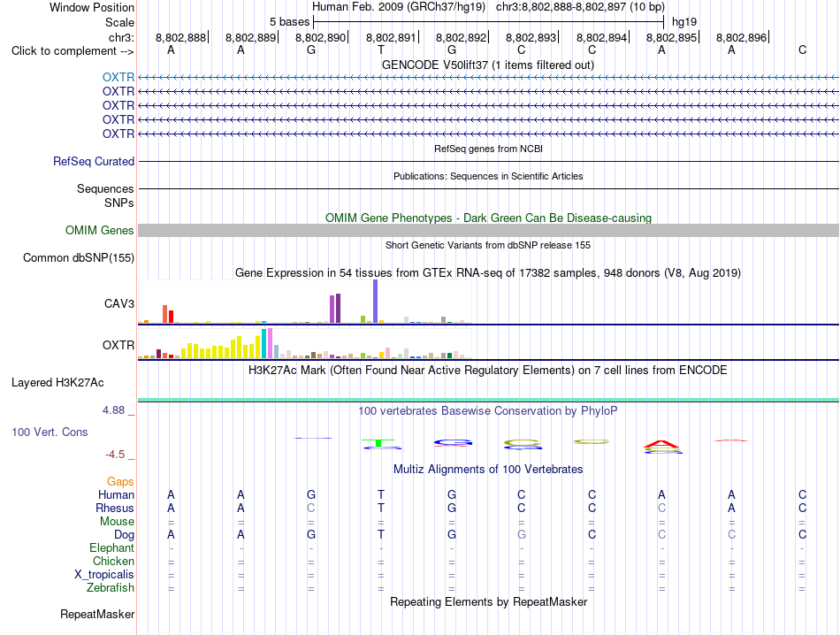Click the teal H3K27Ac signal bar
This screenshot has height=635, width=840.
488,400
